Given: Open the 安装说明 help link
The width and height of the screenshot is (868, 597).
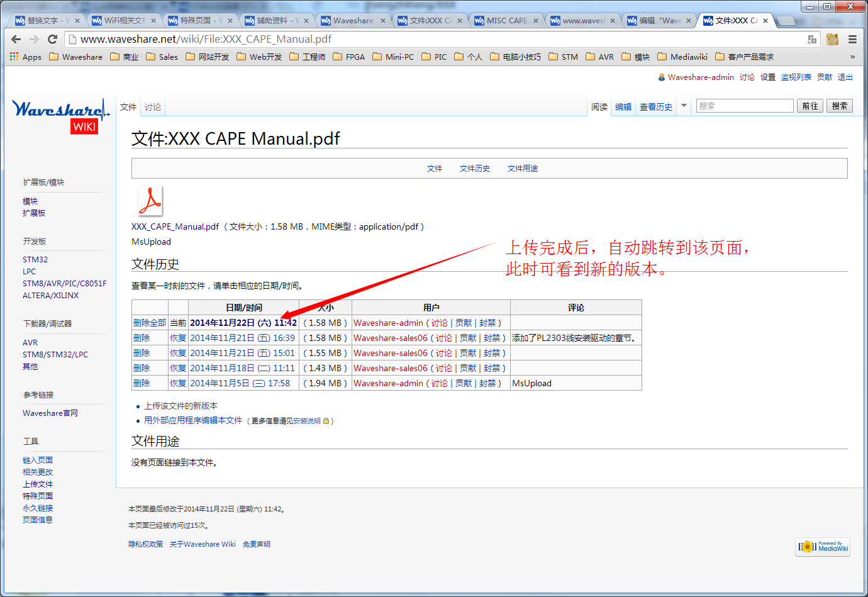Looking at the screenshot, I should point(307,421).
